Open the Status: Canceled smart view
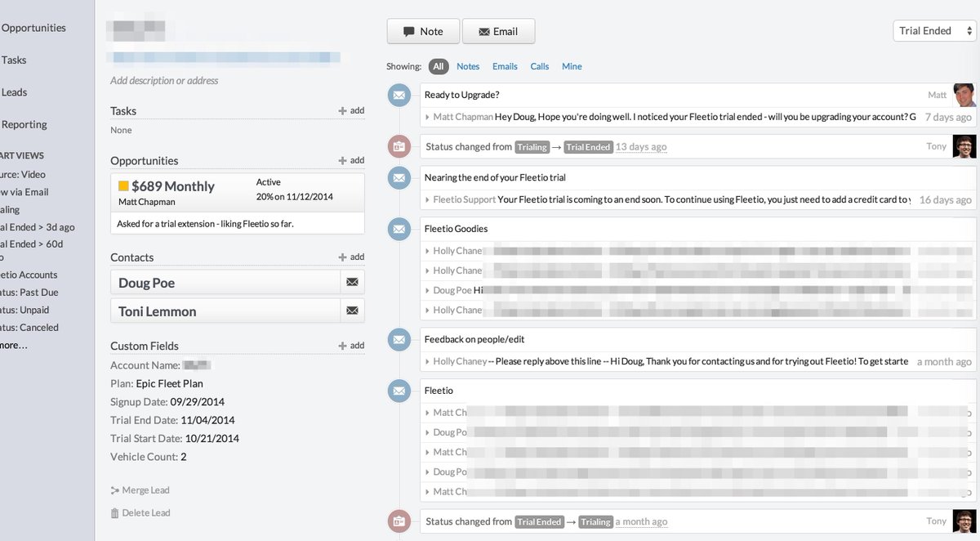 [x=29, y=327]
